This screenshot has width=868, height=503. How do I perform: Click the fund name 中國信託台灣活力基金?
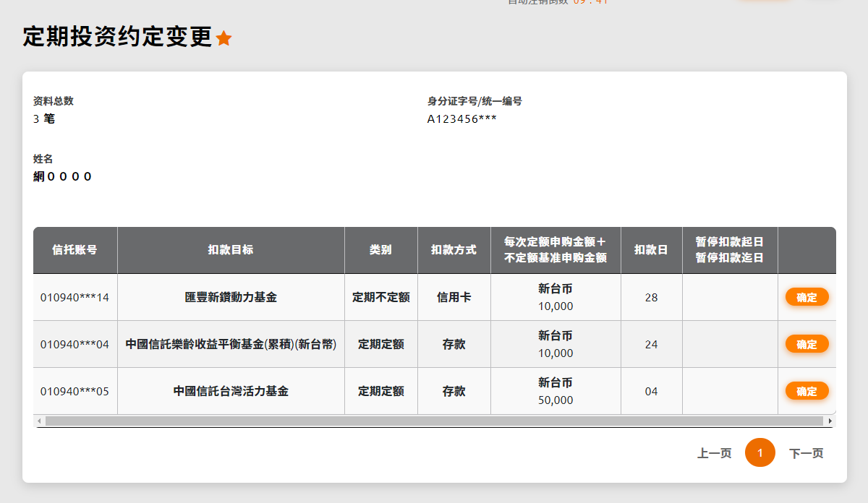click(x=231, y=391)
